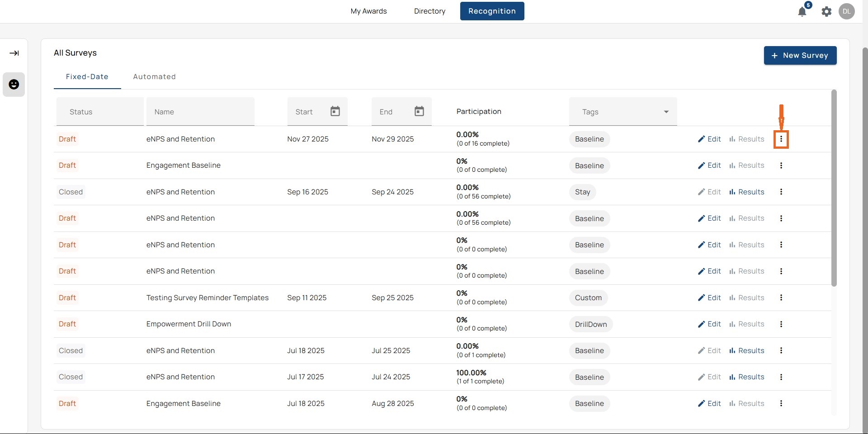Select 'Testing Survey Reminder Templates' name
The width and height of the screenshot is (868, 434).
click(208, 298)
